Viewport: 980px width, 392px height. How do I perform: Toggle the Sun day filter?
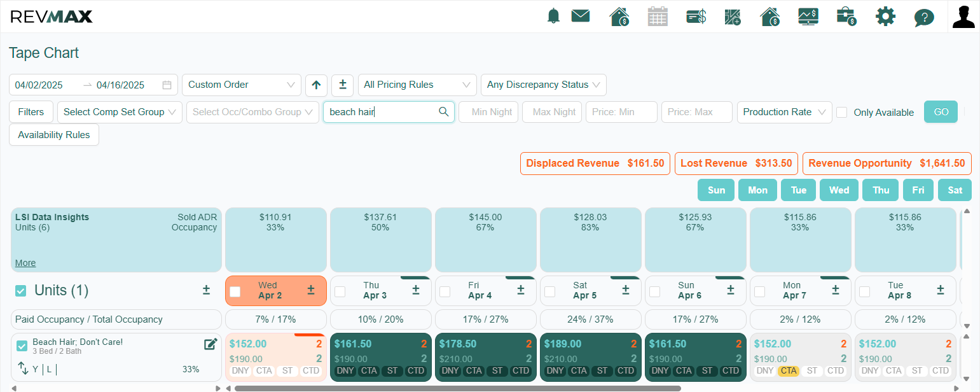pyautogui.click(x=716, y=190)
